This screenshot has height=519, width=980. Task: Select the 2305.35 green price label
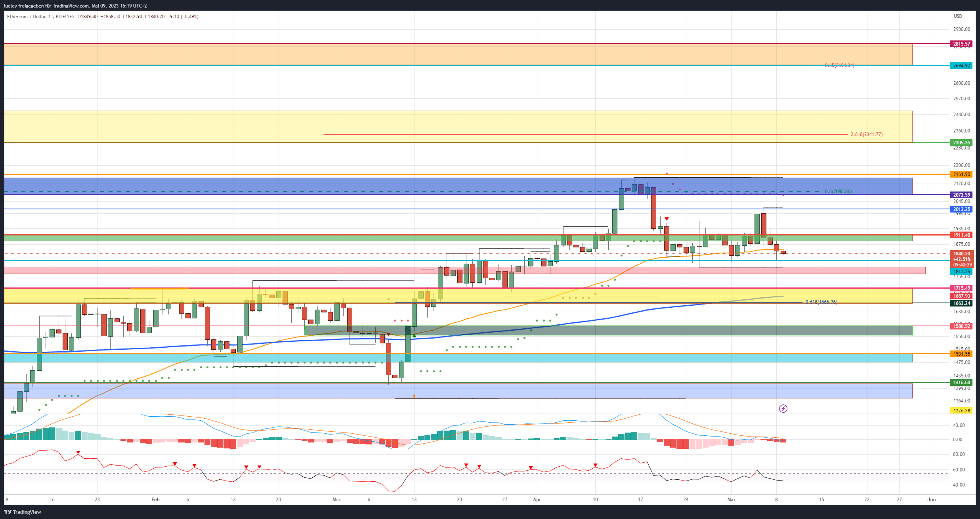tap(962, 142)
